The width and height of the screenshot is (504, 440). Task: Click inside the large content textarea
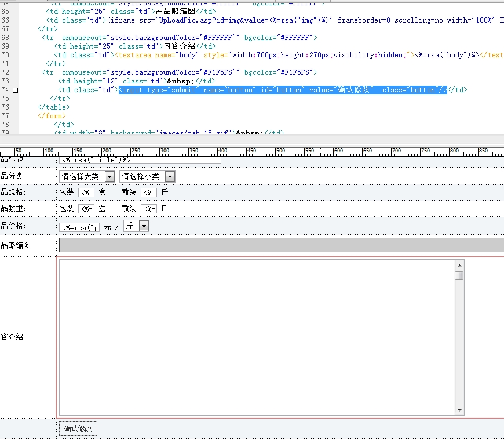click(257, 336)
